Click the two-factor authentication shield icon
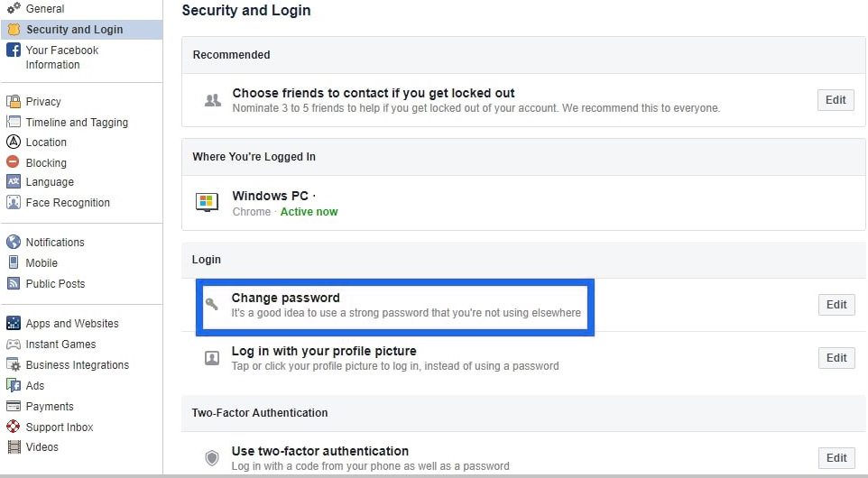868x478 pixels. tap(212, 458)
